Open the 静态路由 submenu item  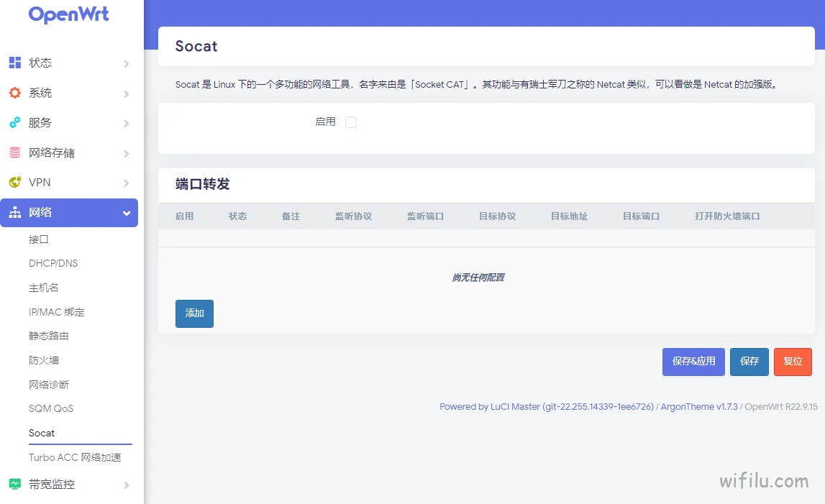(x=48, y=336)
